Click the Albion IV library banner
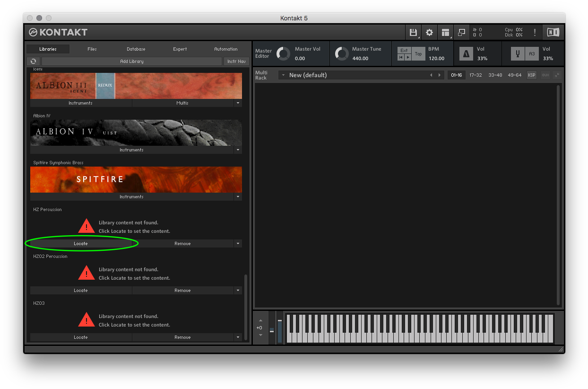Image resolution: width=588 pixels, height=389 pixels. pyautogui.click(x=136, y=133)
